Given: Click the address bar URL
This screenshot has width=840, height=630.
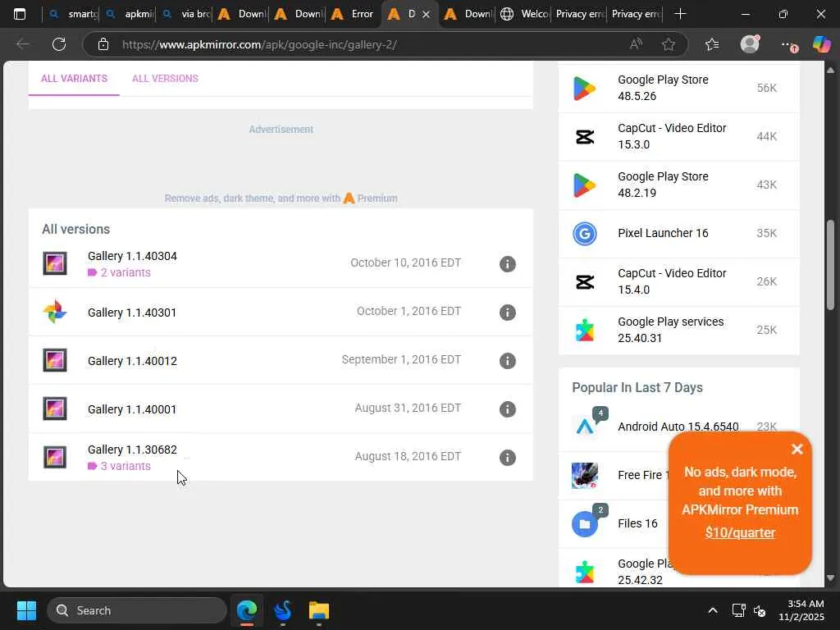Looking at the screenshot, I should 259,44.
